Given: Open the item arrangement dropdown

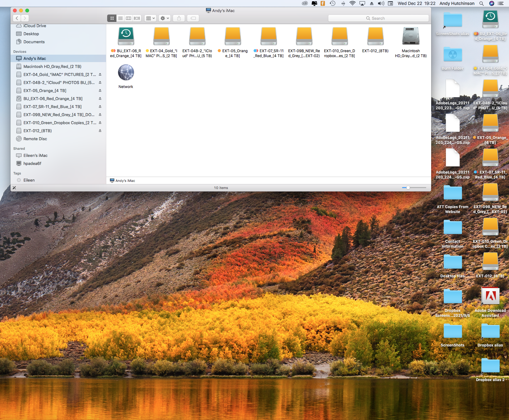Looking at the screenshot, I should (x=150, y=18).
